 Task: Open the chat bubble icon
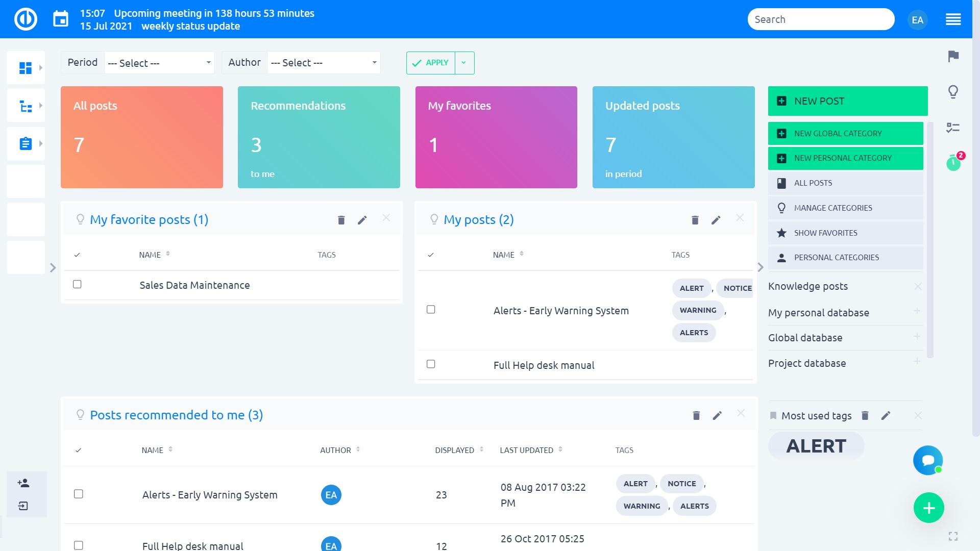pos(927,460)
